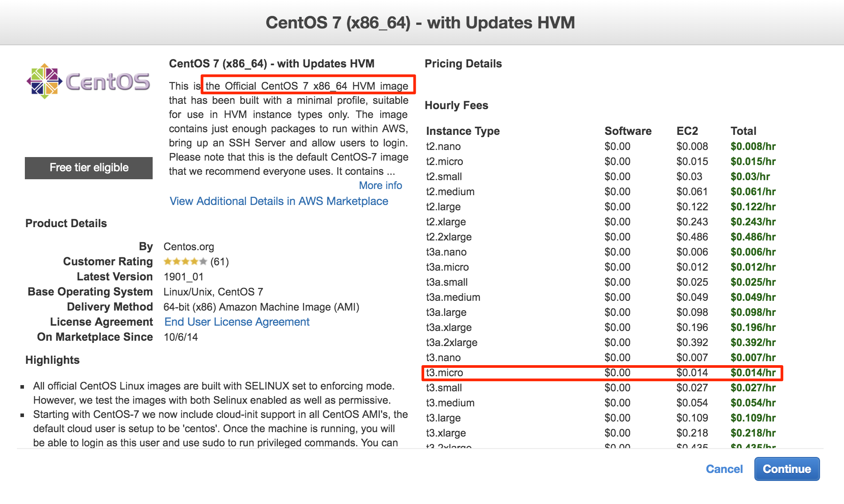Image resolution: width=844 pixels, height=504 pixels.
Task: Click the Pricing Details heading
Action: 463,64
